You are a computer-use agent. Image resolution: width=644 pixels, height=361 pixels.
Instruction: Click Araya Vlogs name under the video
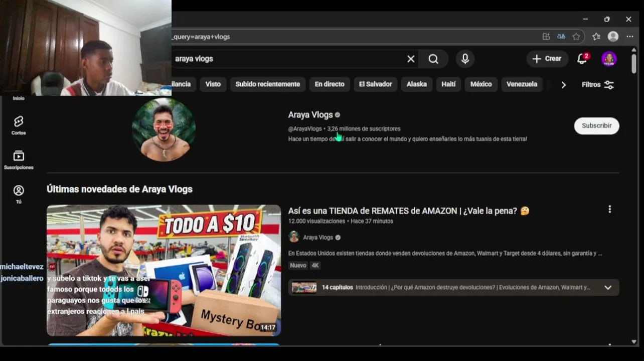coord(318,238)
